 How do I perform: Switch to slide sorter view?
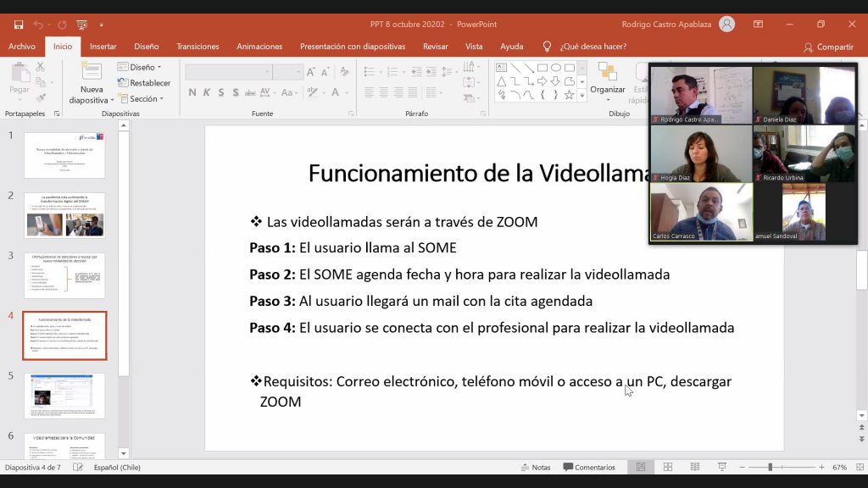(668, 467)
